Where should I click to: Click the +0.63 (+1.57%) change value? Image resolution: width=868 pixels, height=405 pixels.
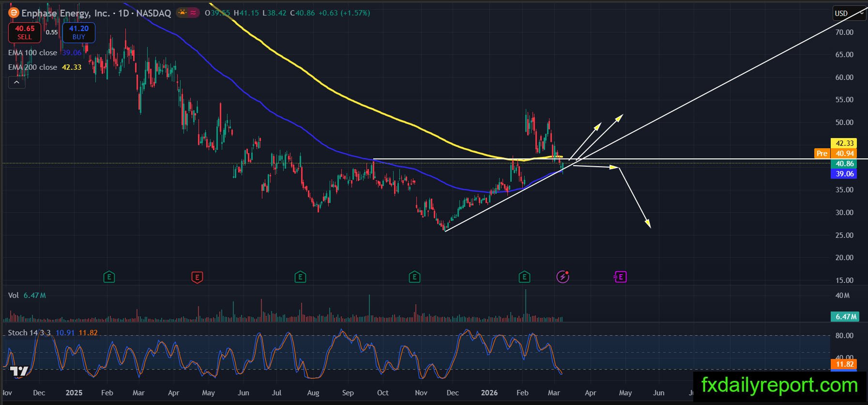[x=344, y=13]
